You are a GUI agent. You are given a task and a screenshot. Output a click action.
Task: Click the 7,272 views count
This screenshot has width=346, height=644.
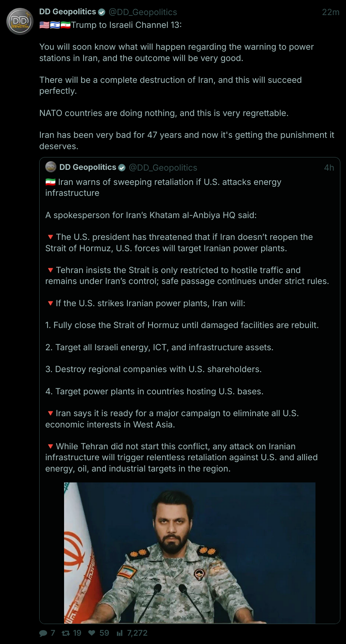click(x=137, y=633)
